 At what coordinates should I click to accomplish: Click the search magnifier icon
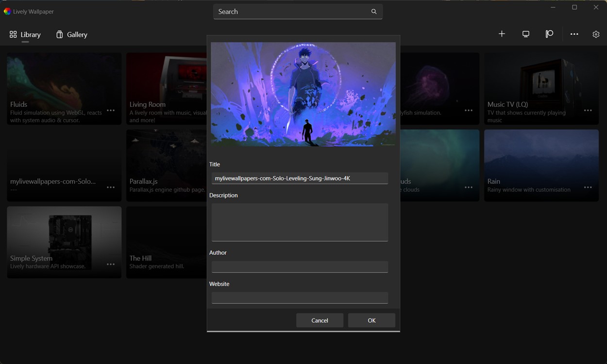[x=374, y=11]
